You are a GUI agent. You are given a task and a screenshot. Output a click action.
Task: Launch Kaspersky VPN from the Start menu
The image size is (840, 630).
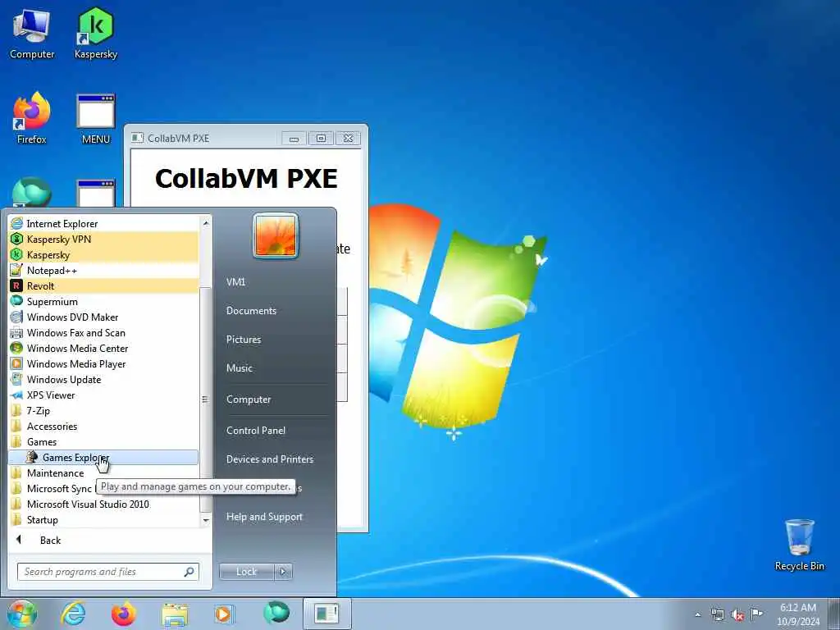tap(103, 239)
